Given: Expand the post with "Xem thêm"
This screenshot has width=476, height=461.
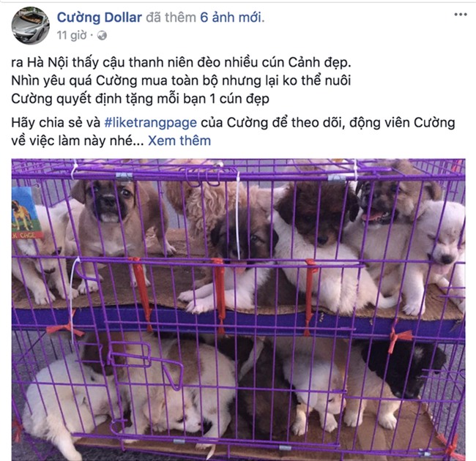Looking at the screenshot, I should tap(179, 140).
